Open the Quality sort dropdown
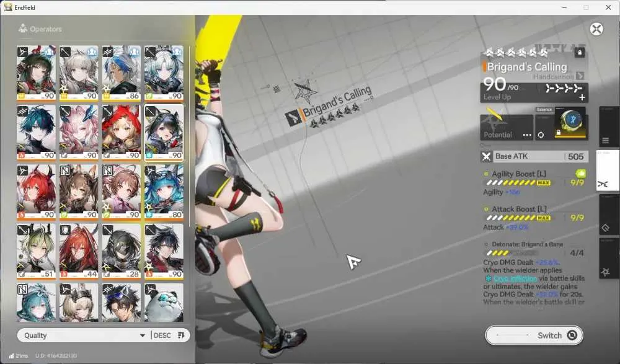This screenshot has width=620, height=364. (x=84, y=335)
